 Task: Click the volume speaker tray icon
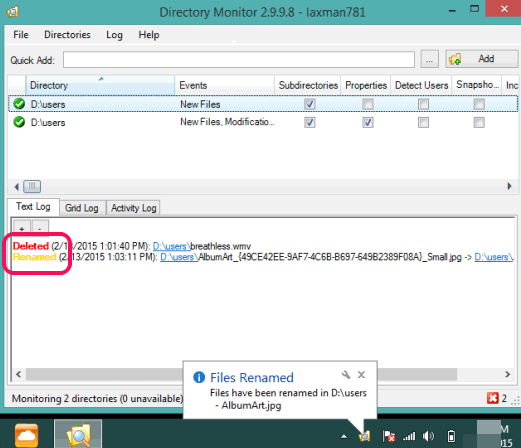tap(428, 436)
